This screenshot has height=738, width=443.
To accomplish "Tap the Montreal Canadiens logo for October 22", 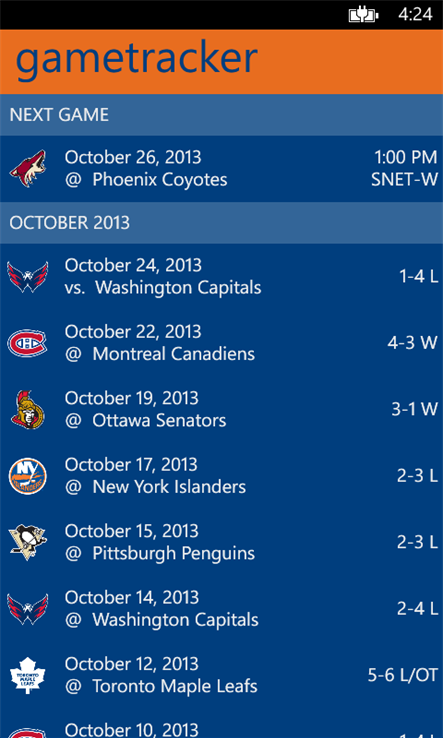I will [27, 343].
